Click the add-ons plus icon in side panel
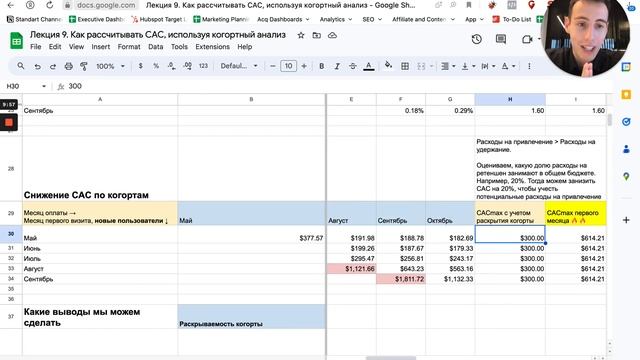The height and width of the screenshot is (360, 640). coord(626,220)
